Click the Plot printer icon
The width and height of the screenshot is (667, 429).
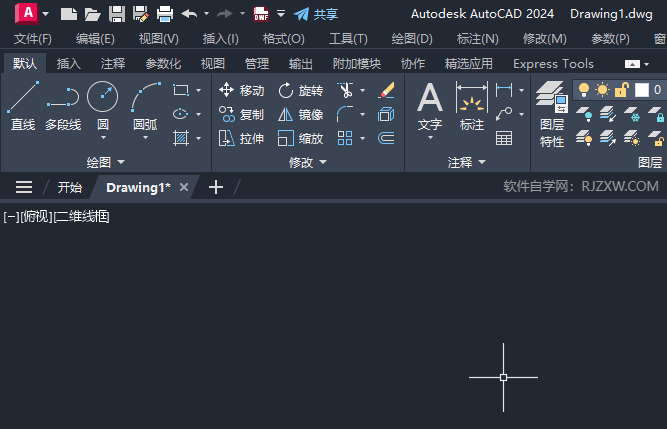tap(165, 14)
